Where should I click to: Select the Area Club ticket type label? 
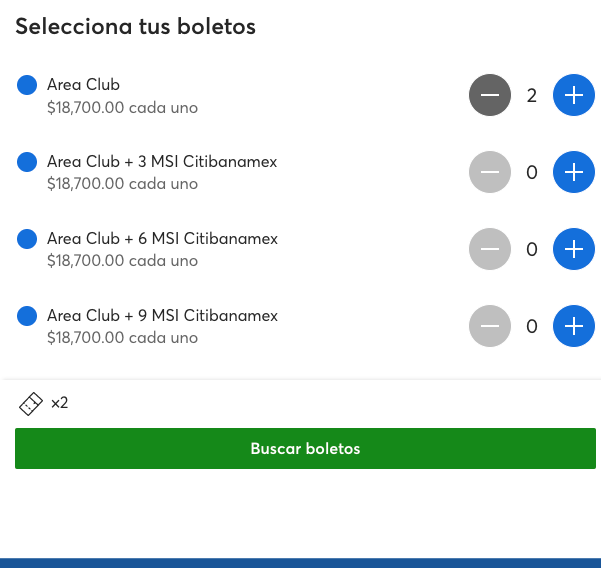click(x=83, y=85)
